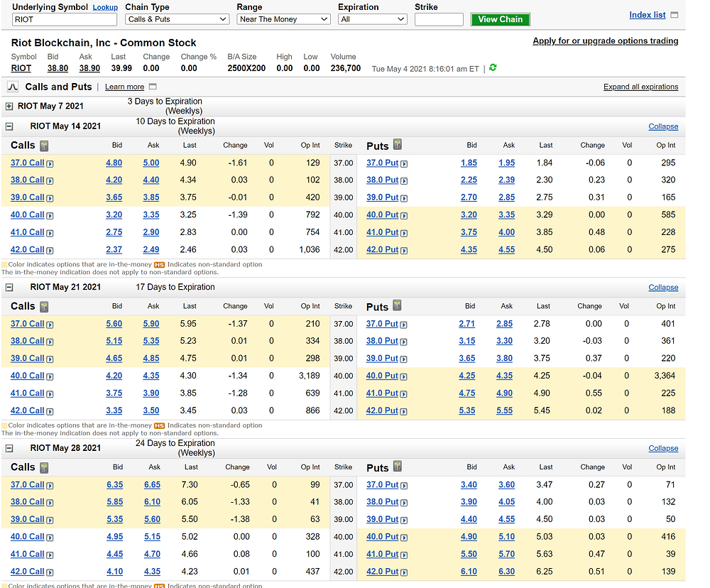This screenshot has height=588, width=710.
Task: Click the detail icon beside May 14 42.0 Call
Action: (50, 251)
